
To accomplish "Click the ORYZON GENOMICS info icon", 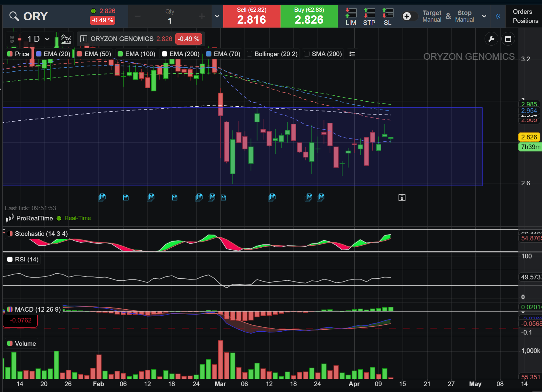I will click(x=84, y=39).
